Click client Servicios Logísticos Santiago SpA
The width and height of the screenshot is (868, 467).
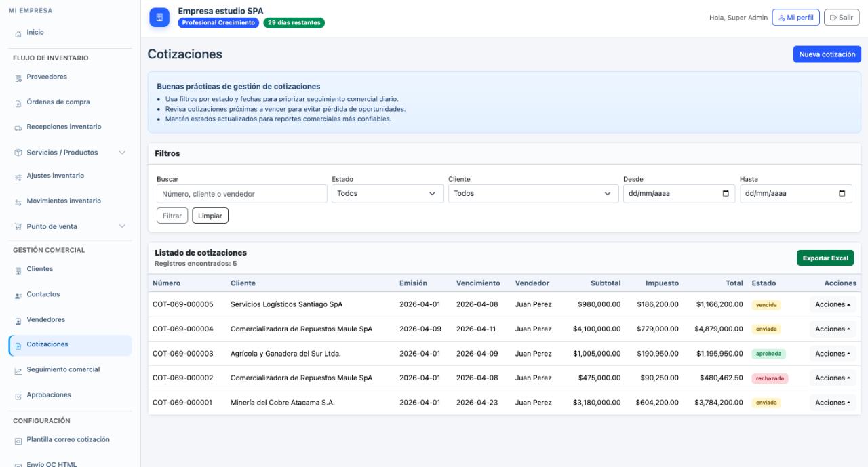[286, 305]
